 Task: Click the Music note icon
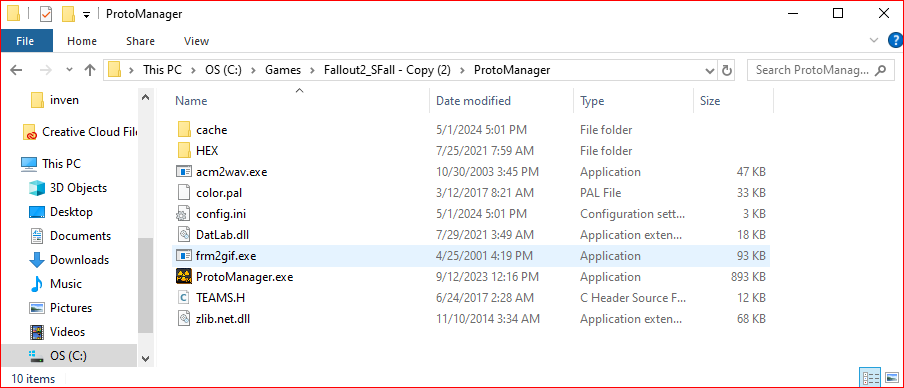tap(37, 284)
